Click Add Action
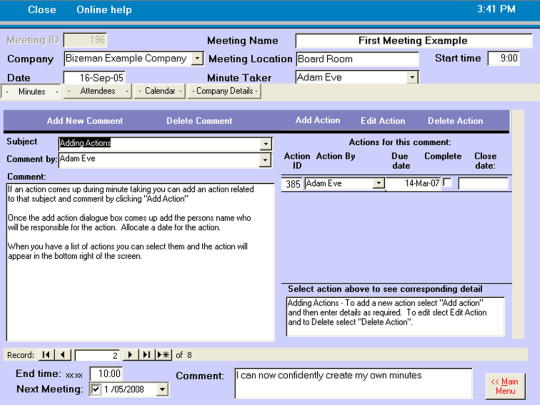The width and height of the screenshot is (540, 405). (318, 120)
